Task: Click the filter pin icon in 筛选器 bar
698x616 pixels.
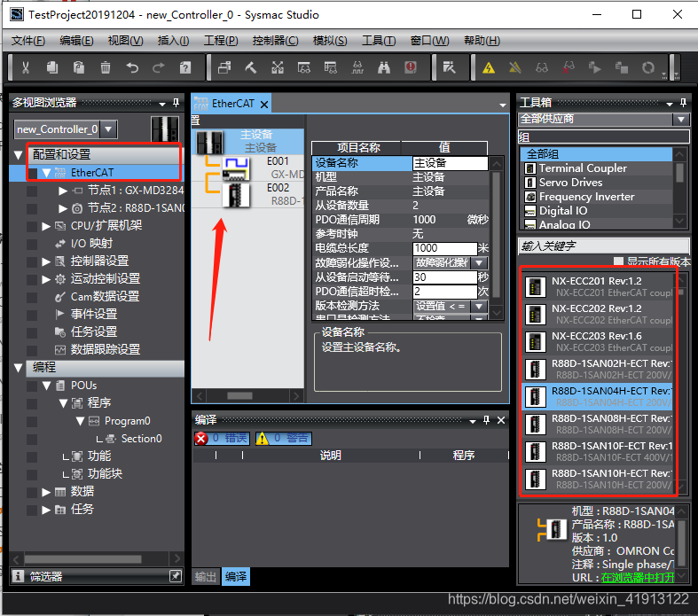Action: pyautogui.click(x=176, y=576)
